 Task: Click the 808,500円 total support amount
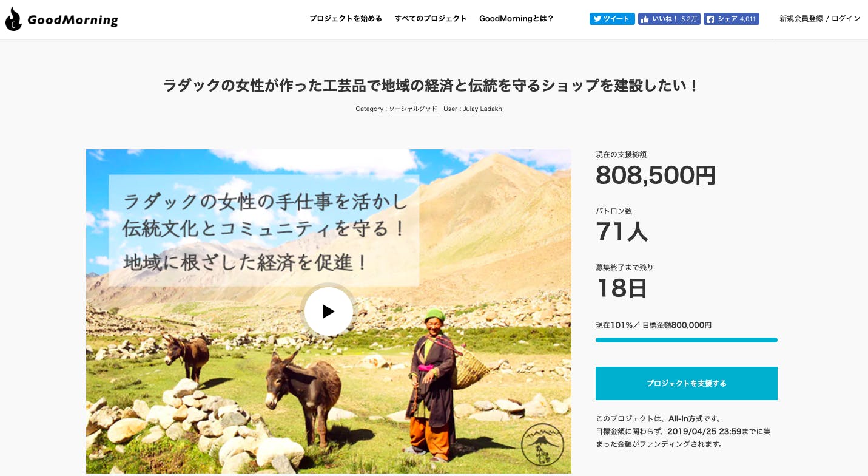pyautogui.click(x=656, y=175)
